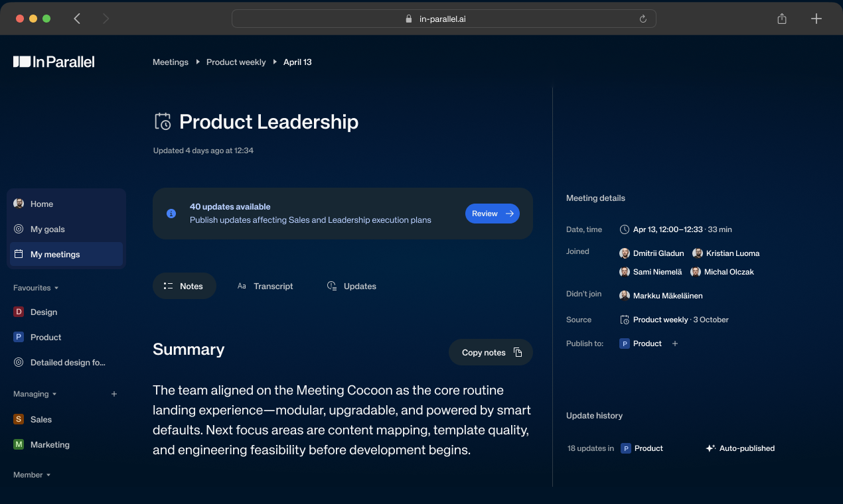Click the green M icon for Marketing
Image resolution: width=843 pixels, height=504 pixels.
19,444
